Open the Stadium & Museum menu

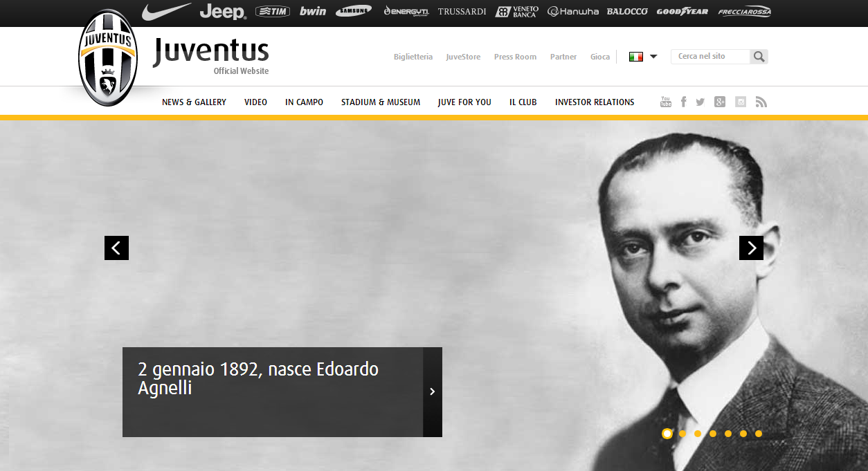381,102
